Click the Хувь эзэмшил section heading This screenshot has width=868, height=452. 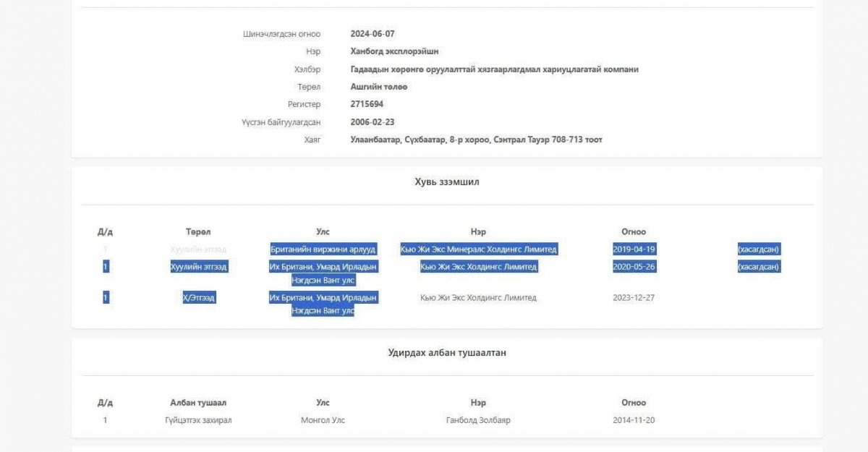tap(446, 182)
